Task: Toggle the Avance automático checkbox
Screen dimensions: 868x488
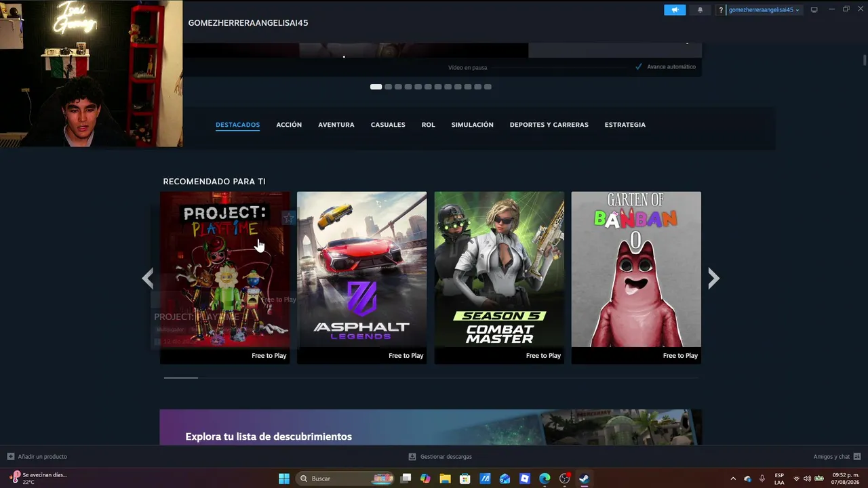Action: pyautogui.click(x=639, y=66)
